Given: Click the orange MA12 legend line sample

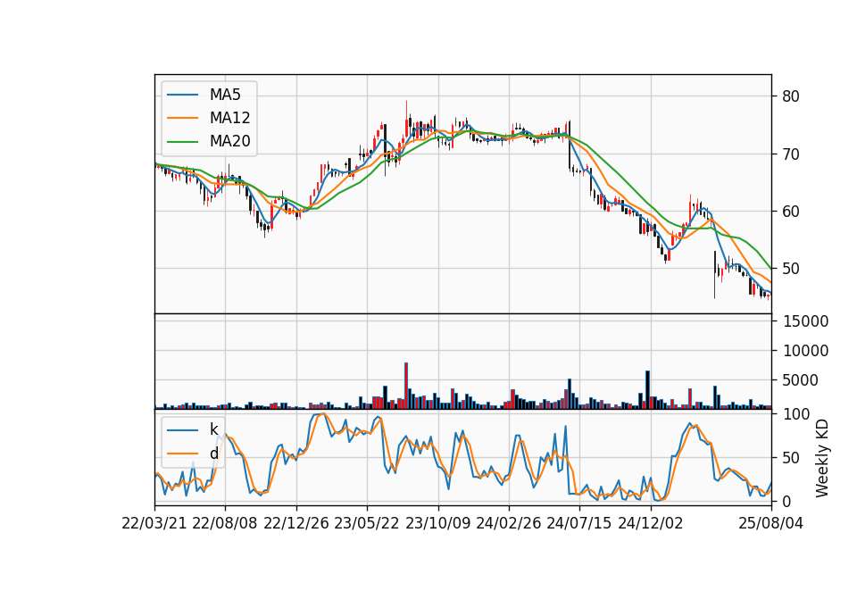Looking at the screenshot, I should [x=182, y=118].
